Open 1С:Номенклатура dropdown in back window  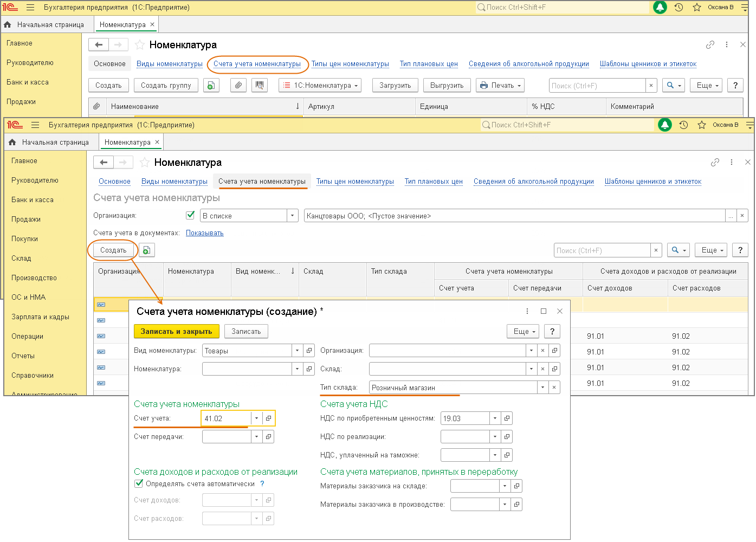[x=320, y=86]
